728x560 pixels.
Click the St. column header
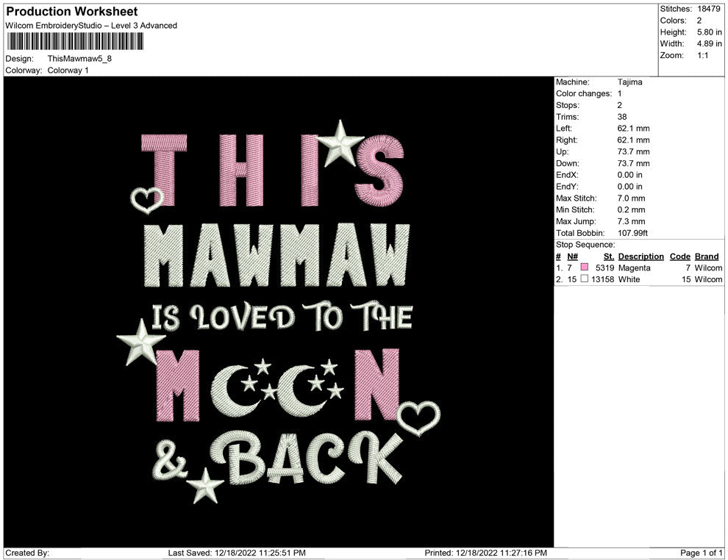(x=609, y=256)
